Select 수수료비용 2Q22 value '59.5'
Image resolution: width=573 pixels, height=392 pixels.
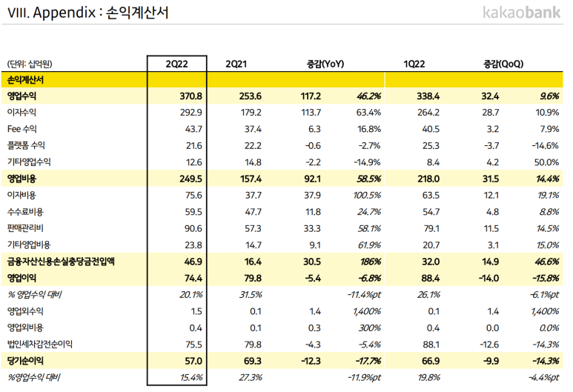[x=193, y=212]
